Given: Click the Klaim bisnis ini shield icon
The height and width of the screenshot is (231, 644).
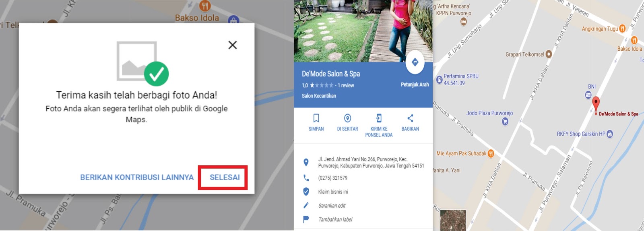Looking at the screenshot, I should 306,192.
